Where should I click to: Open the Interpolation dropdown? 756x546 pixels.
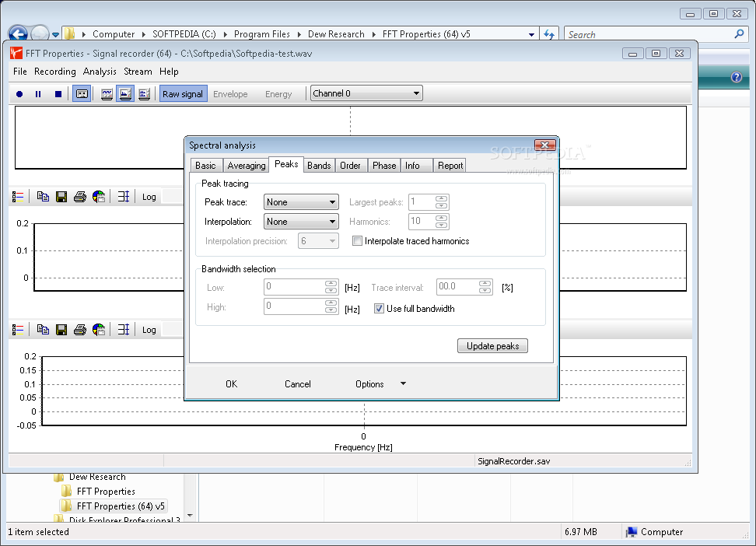pyautogui.click(x=301, y=222)
